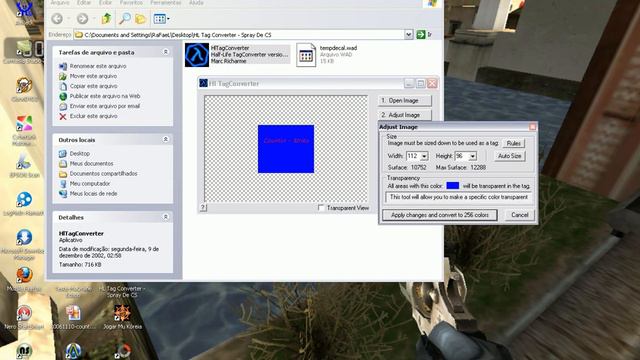Open Meu computador in Outros locais
This screenshot has width=640, height=360.
[x=90, y=184]
